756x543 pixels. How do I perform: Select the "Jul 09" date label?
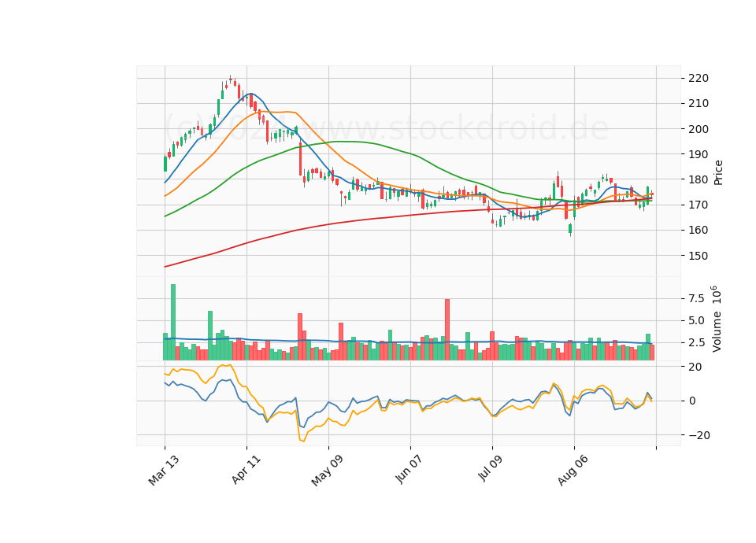(x=491, y=469)
